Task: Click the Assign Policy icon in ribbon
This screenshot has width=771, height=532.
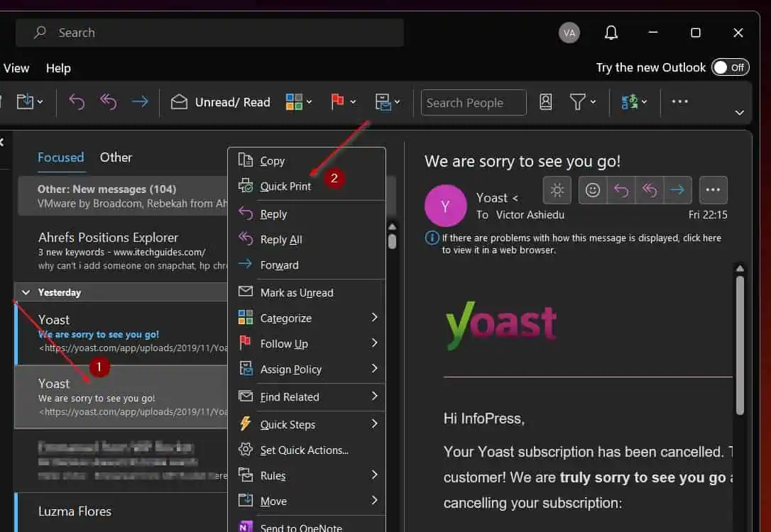Action: (x=383, y=102)
